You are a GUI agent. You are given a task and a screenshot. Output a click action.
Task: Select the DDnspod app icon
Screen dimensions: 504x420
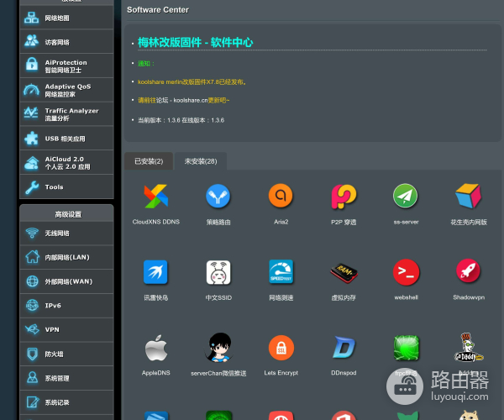(x=343, y=347)
